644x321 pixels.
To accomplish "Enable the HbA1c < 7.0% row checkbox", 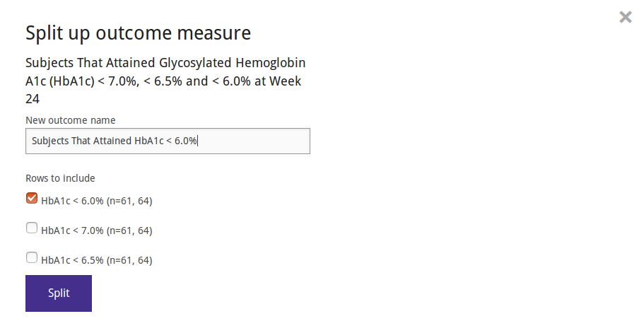I will [x=32, y=228].
